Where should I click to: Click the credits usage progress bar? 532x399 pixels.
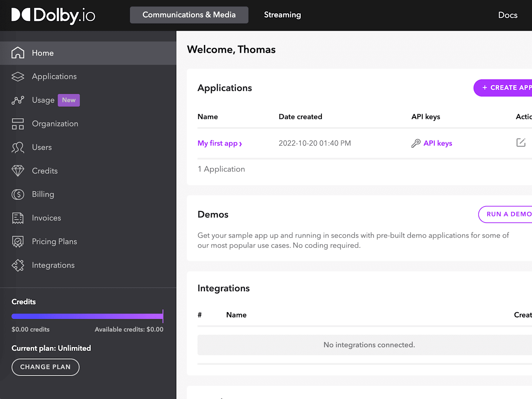coord(88,316)
